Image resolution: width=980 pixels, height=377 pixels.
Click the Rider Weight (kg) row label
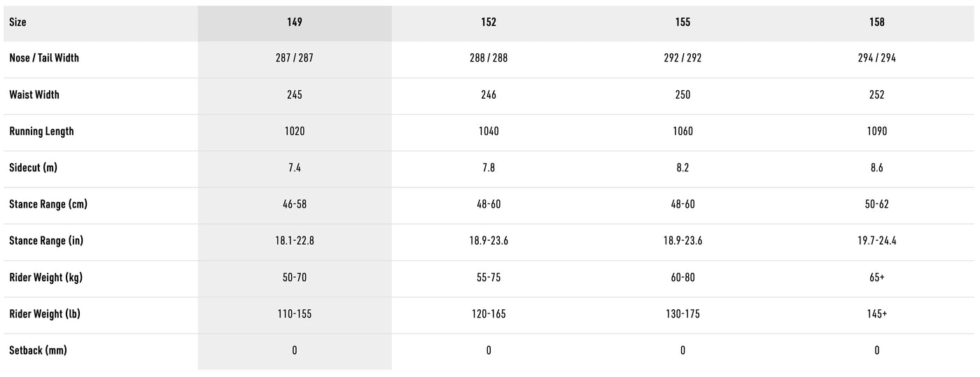tap(46, 278)
